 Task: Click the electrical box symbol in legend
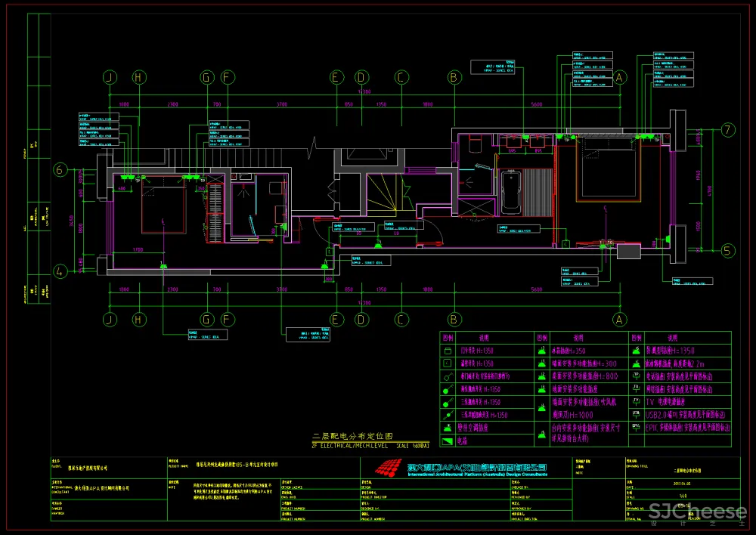(446, 440)
